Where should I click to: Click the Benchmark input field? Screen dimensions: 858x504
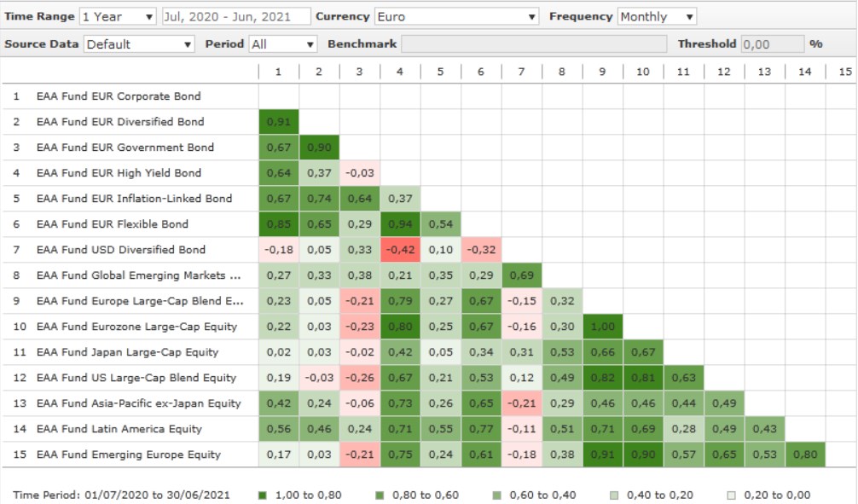534,44
